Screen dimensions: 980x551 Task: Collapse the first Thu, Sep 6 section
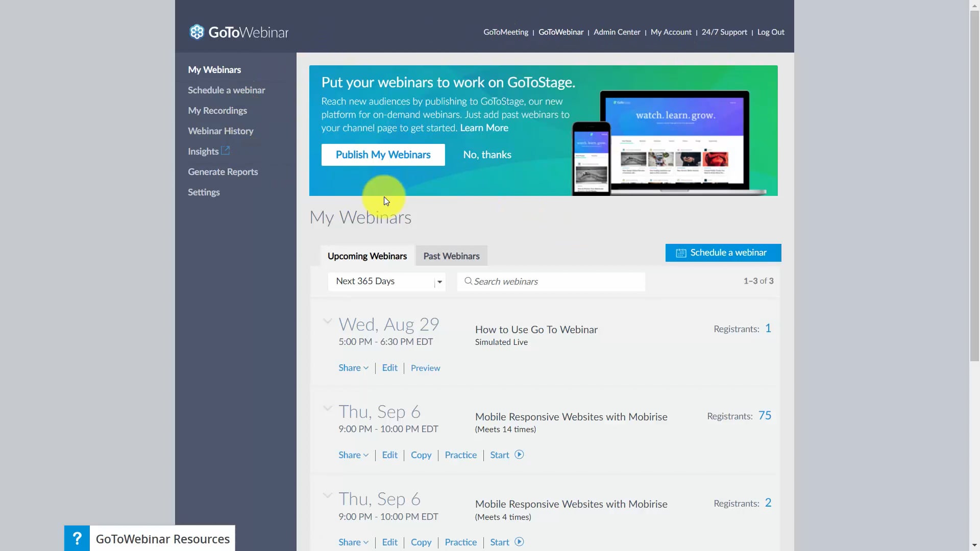pos(327,408)
